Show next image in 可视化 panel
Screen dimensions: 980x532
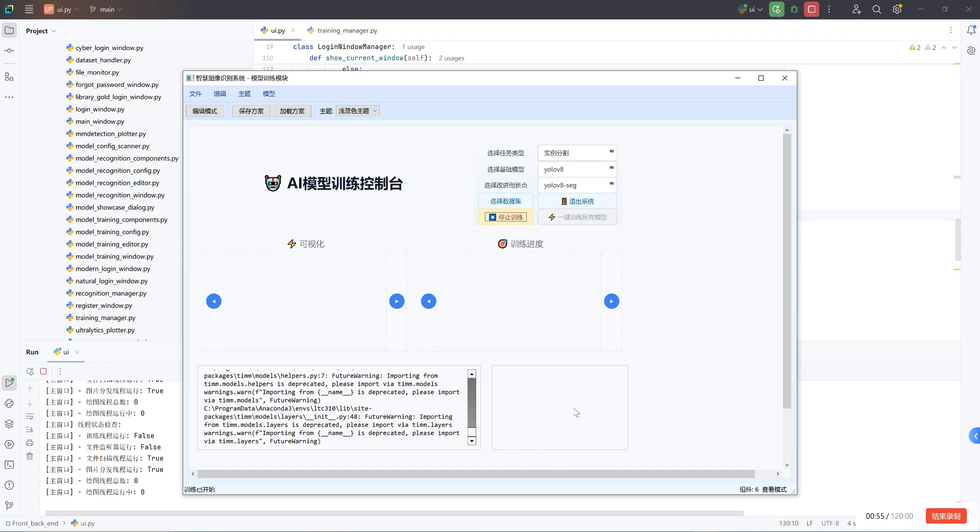[x=397, y=301]
